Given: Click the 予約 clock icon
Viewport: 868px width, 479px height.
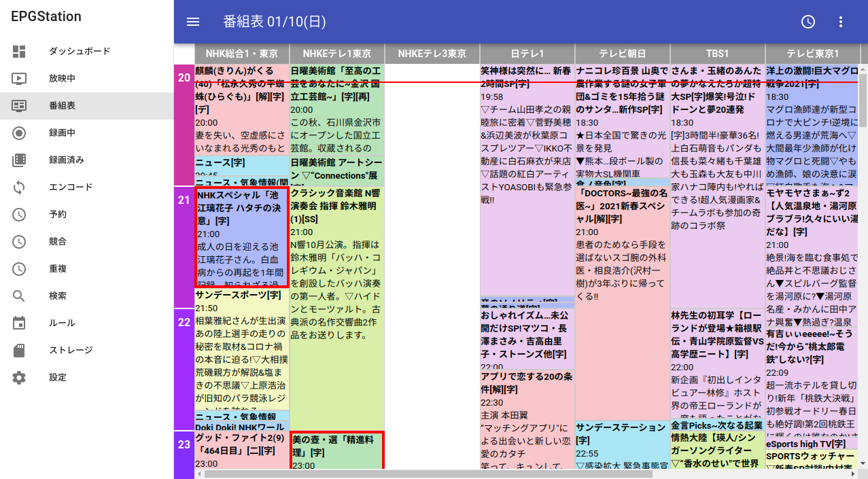Looking at the screenshot, I should coord(19,214).
